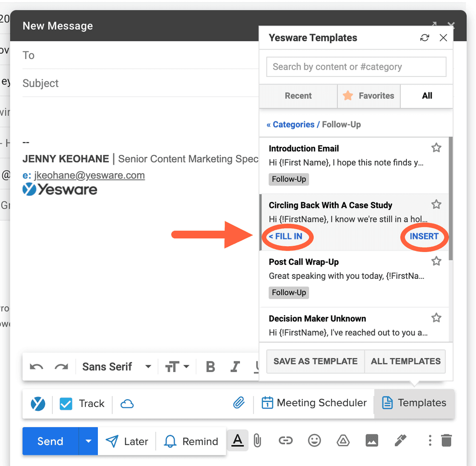
Task: Open the emoji picker
Action: click(314, 441)
